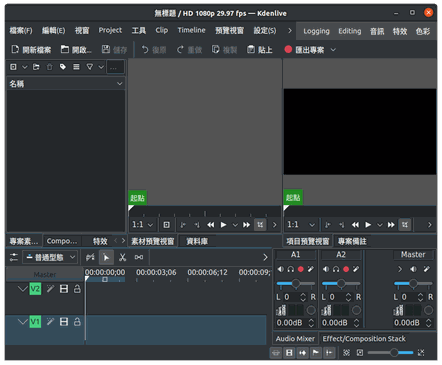Click the V1 track effects wand icon
This screenshot has width=442, height=365.
(x=50, y=322)
